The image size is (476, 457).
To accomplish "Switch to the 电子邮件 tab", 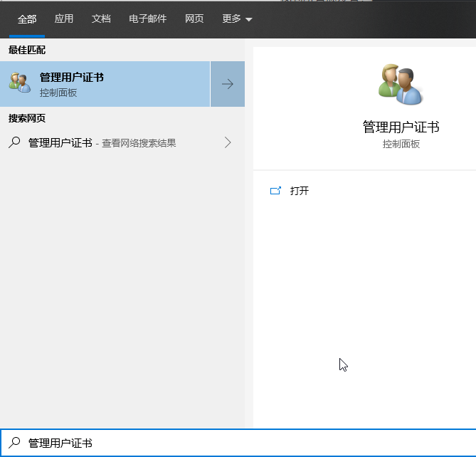I will 147,19.
